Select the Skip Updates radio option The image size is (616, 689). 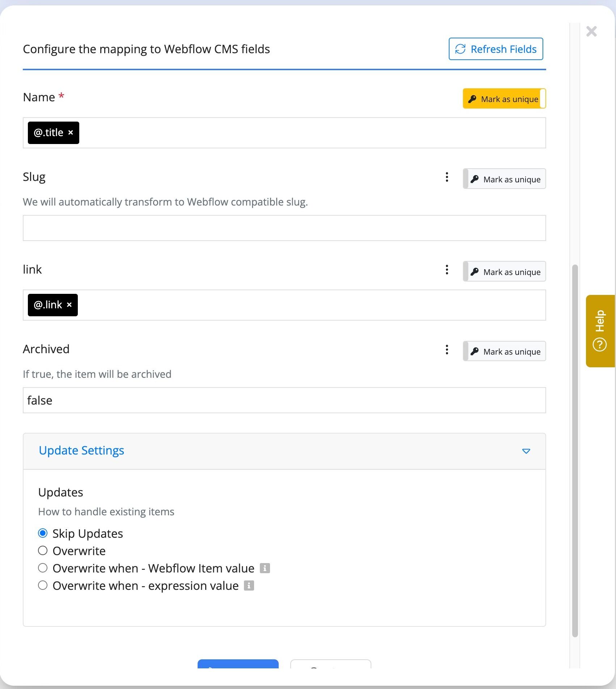[x=43, y=533]
